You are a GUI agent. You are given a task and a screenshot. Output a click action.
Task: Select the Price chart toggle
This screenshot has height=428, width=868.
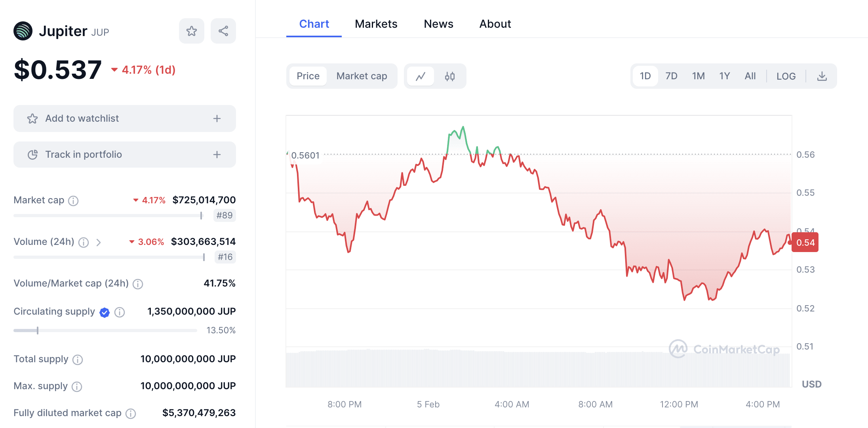(308, 76)
